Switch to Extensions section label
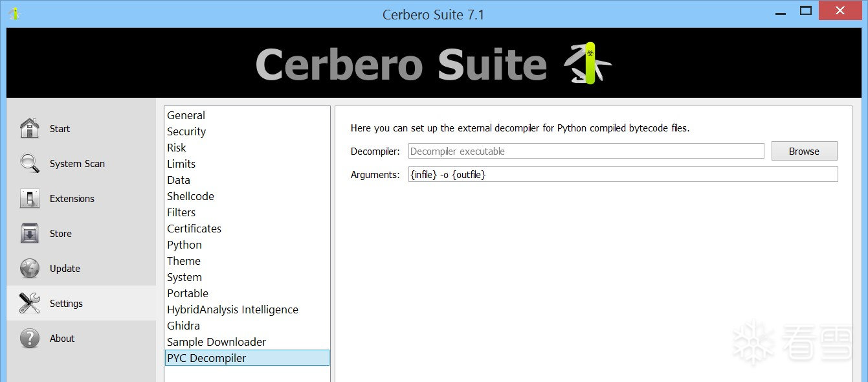Screen dimensions: 868x382 coord(72,199)
